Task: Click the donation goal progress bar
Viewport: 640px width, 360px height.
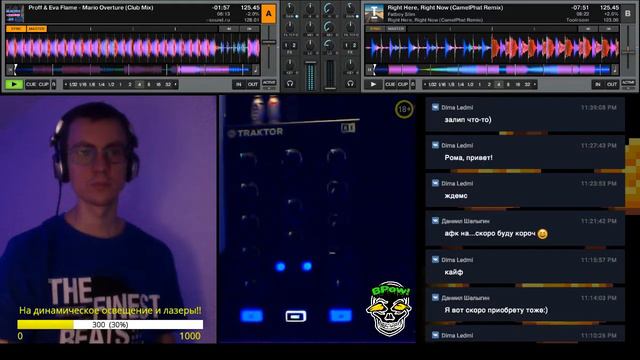Action: [110, 324]
